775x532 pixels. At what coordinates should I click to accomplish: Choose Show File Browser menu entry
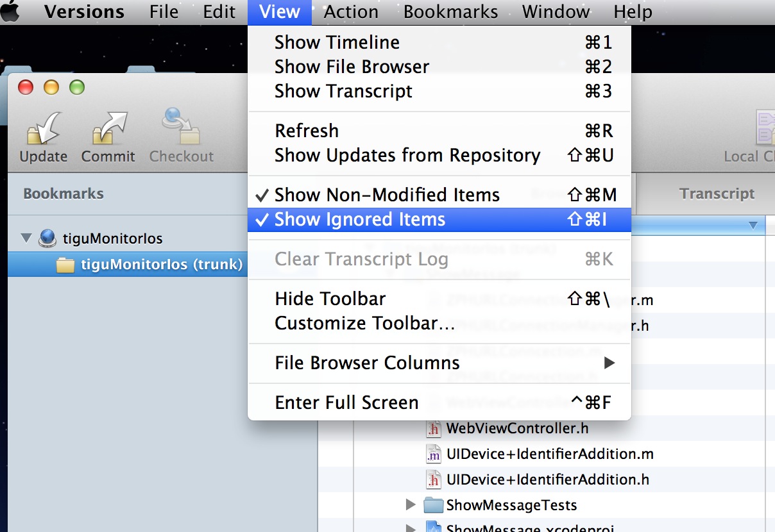[439, 67]
